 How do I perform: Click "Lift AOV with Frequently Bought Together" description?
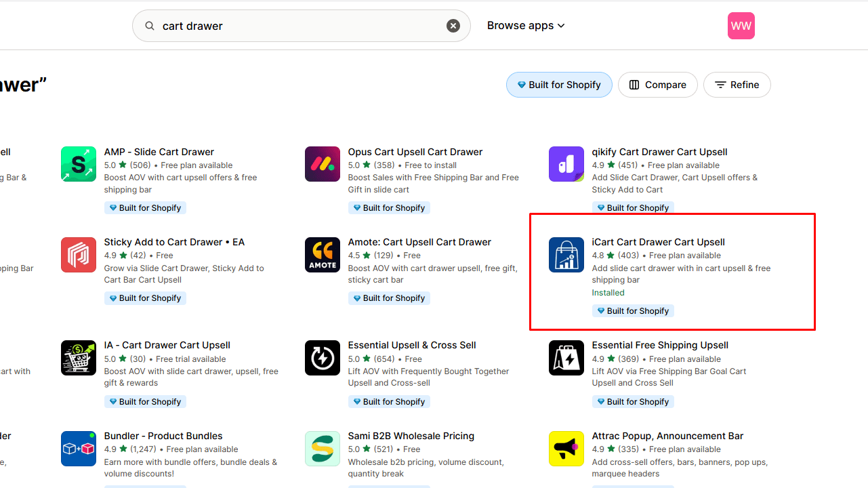click(428, 377)
